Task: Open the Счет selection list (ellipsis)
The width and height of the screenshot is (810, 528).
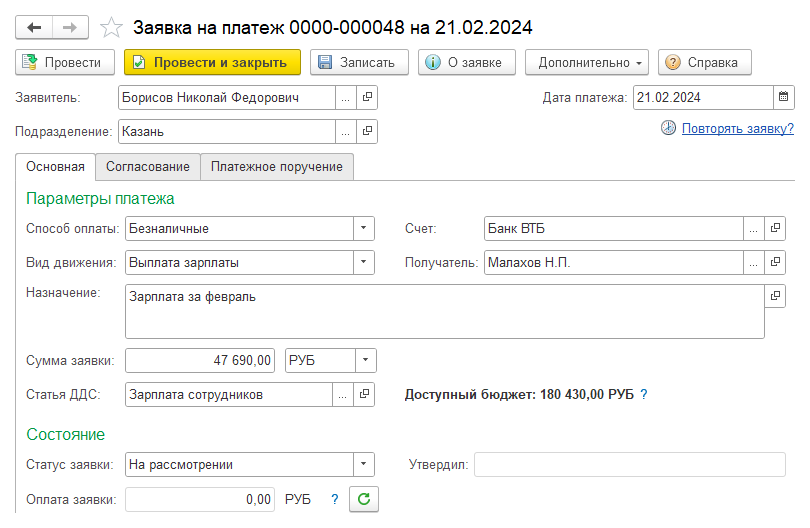Action: tap(754, 228)
